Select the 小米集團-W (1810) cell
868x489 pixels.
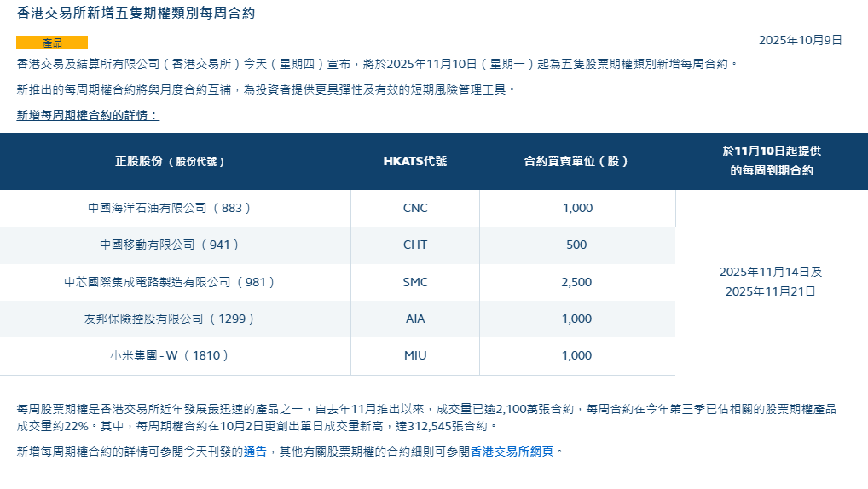171,356
